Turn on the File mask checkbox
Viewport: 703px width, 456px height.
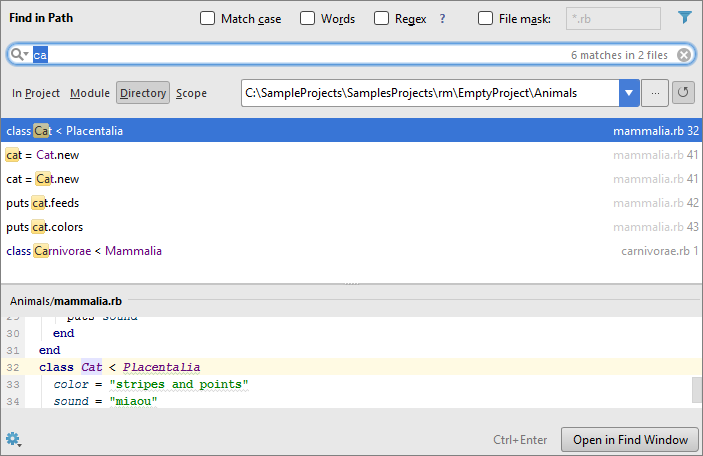coord(486,18)
